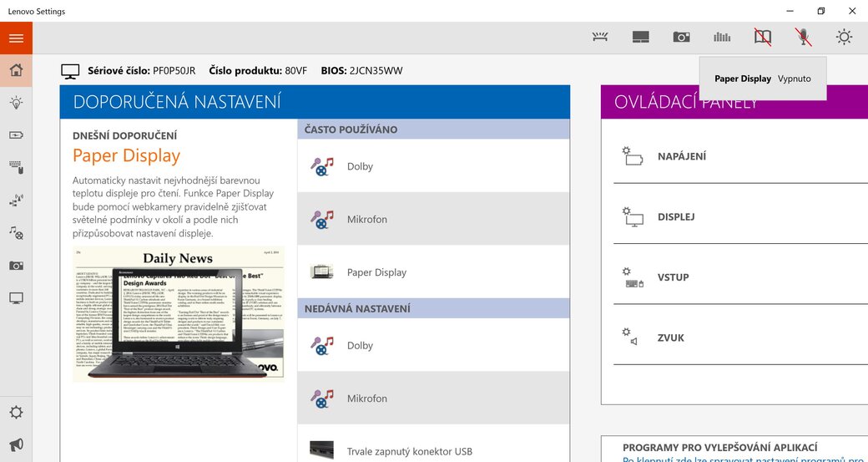Click the BIOS 2JCN35WW text
Image resolution: width=868 pixels, height=462 pixels.
click(x=361, y=71)
